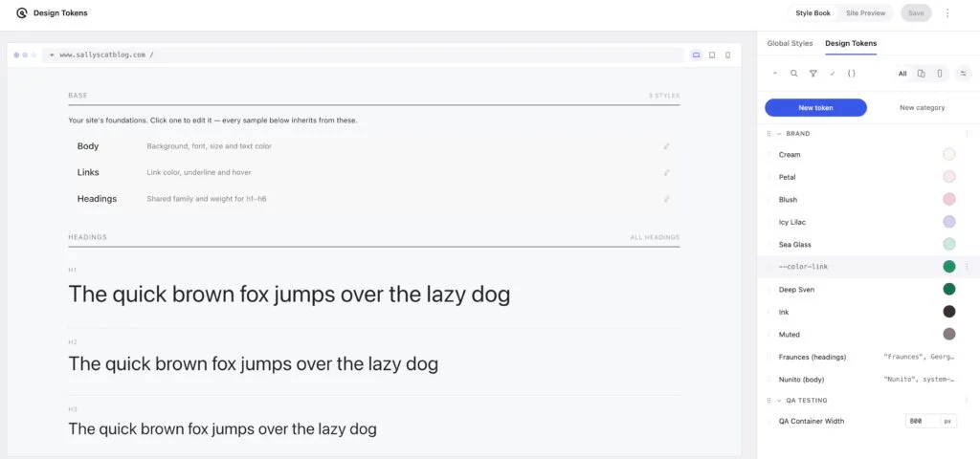Screen dimensions: 980x459
Task: Open QA TESTING category more options icon
Action: (967, 401)
